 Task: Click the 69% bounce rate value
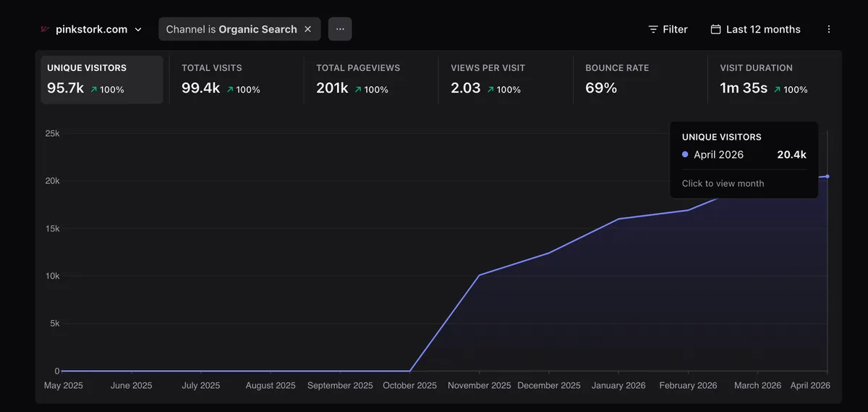click(x=601, y=88)
